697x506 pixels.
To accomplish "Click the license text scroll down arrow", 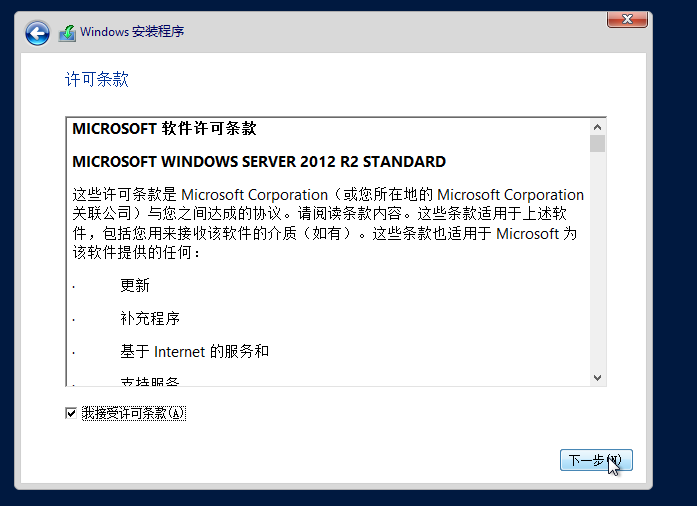I will click(x=597, y=377).
